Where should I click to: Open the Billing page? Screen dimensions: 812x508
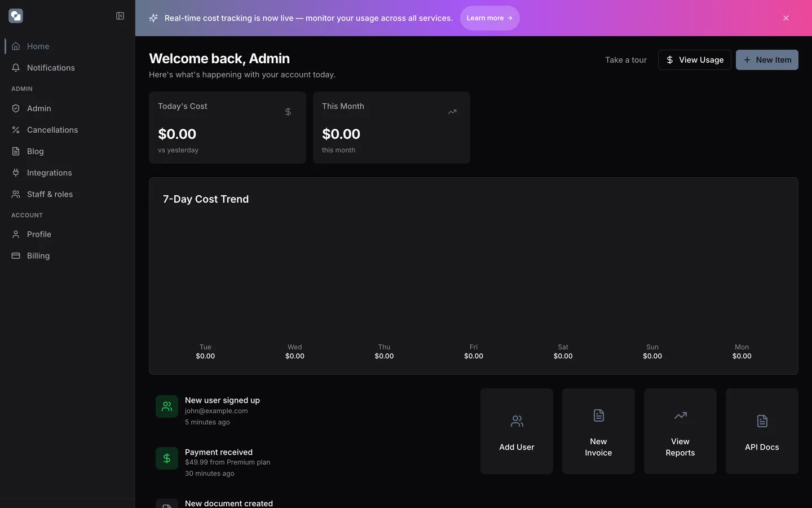tap(68, 256)
